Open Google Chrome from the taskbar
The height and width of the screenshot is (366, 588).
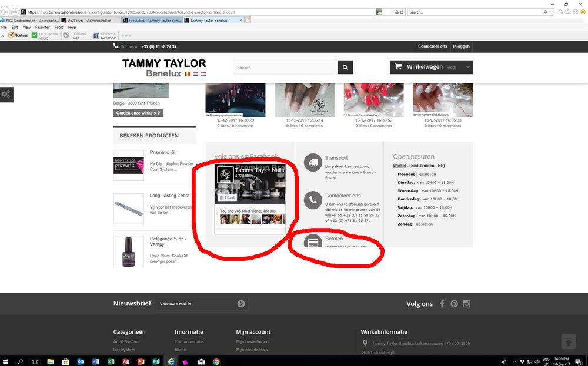[216, 361]
